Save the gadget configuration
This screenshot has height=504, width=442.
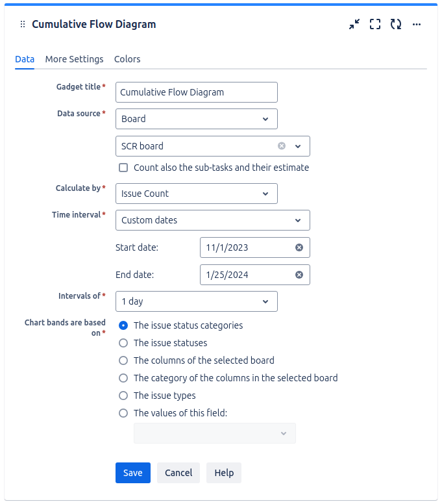click(132, 473)
